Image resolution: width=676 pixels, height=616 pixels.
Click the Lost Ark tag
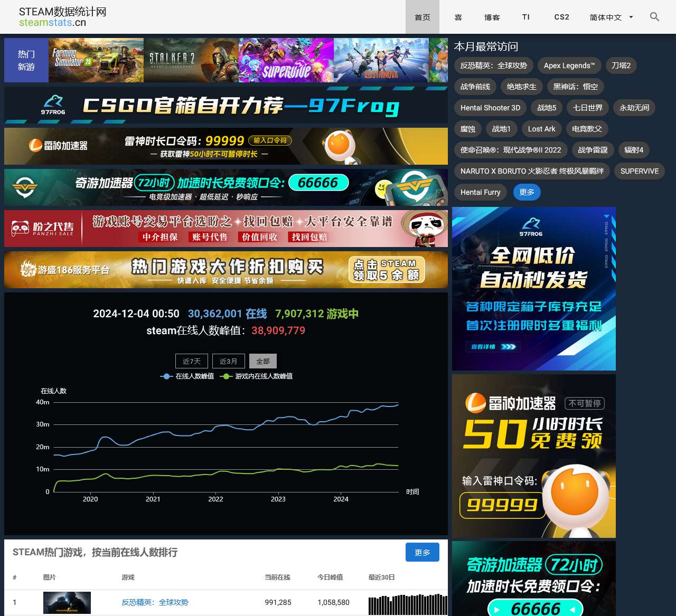[542, 129]
